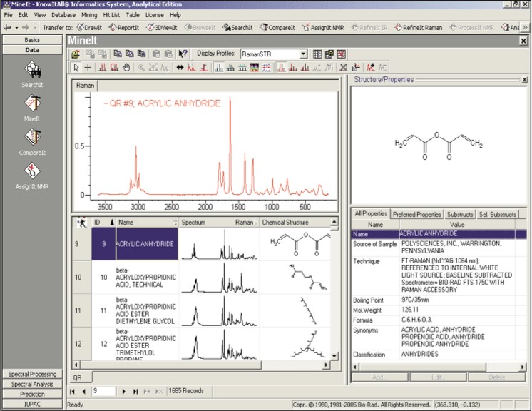Viewport: 532px width, 411px height.
Task: Go to the next record
Action: [x=124, y=391]
